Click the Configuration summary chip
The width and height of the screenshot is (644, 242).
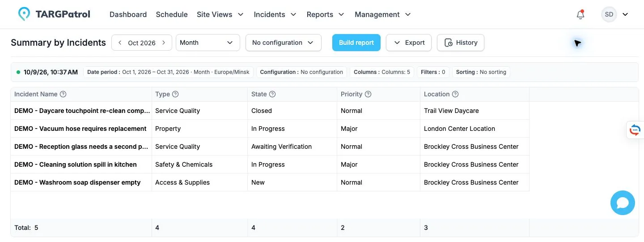point(301,72)
